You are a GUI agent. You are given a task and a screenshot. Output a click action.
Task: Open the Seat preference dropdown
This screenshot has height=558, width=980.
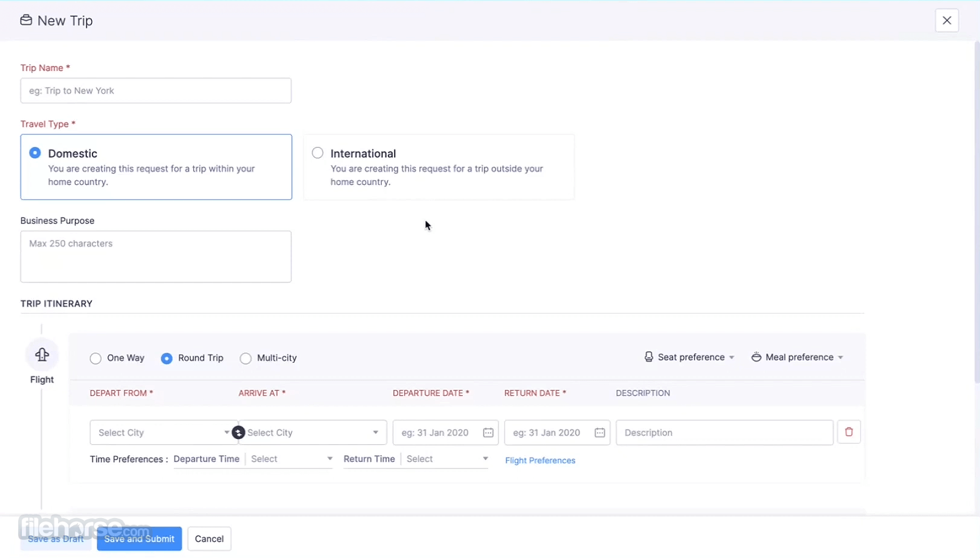[x=689, y=357]
